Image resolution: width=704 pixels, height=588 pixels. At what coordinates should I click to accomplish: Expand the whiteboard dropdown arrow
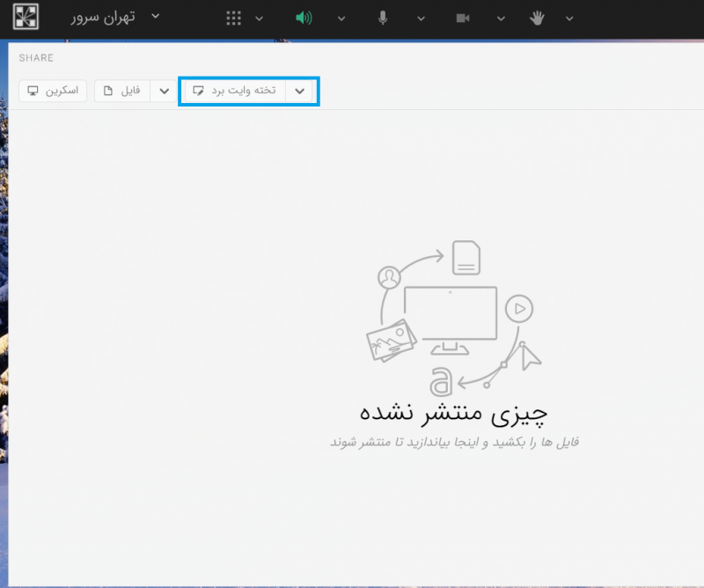300,92
